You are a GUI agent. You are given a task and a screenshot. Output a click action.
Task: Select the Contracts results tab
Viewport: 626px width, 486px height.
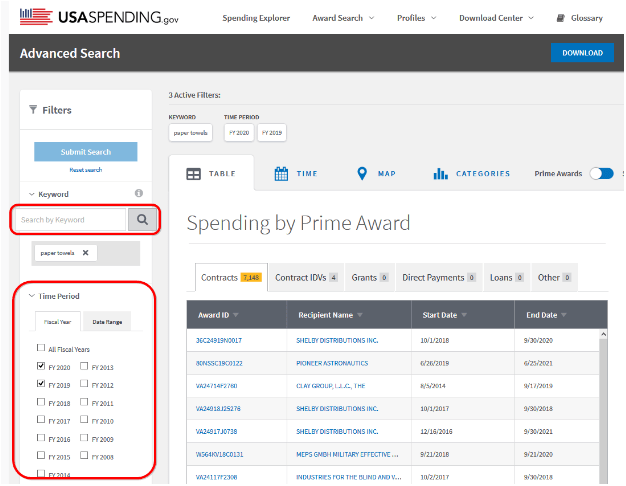pyautogui.click(x=231, y=277)
